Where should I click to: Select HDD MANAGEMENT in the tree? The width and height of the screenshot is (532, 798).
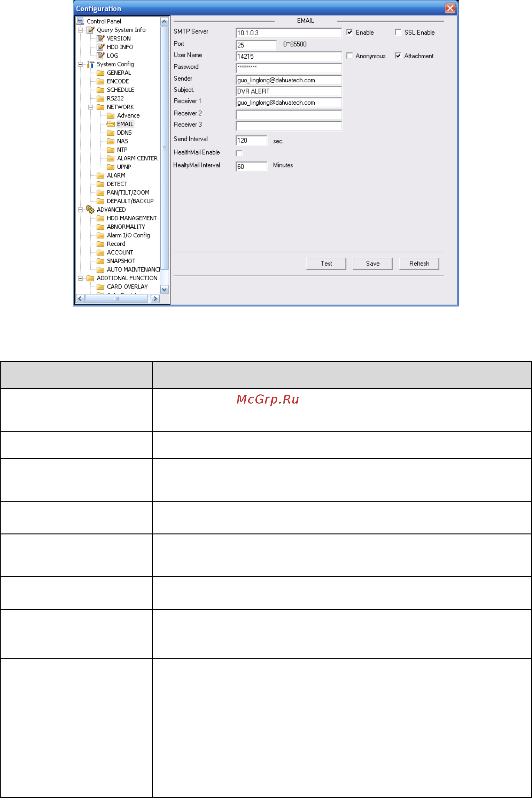click(x=132, y=218)
